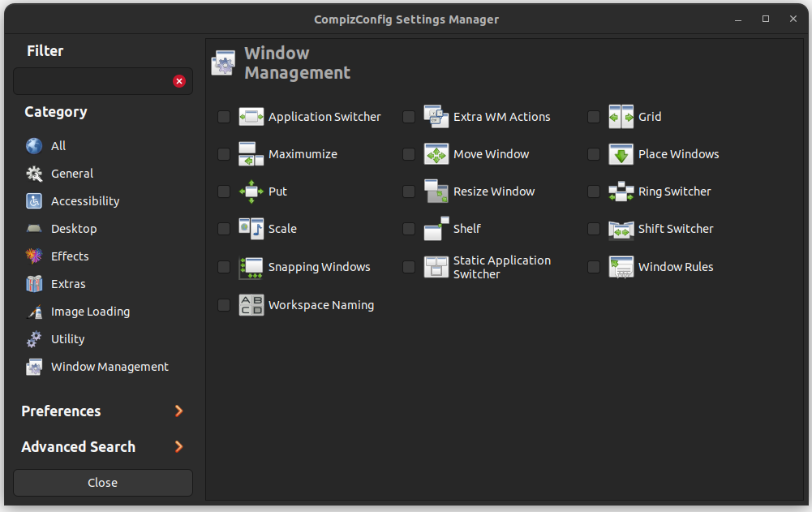Click the Image Loading category icon
Image resolution: width=812 pixels, height=512 pixels.
tap(34, 312)
